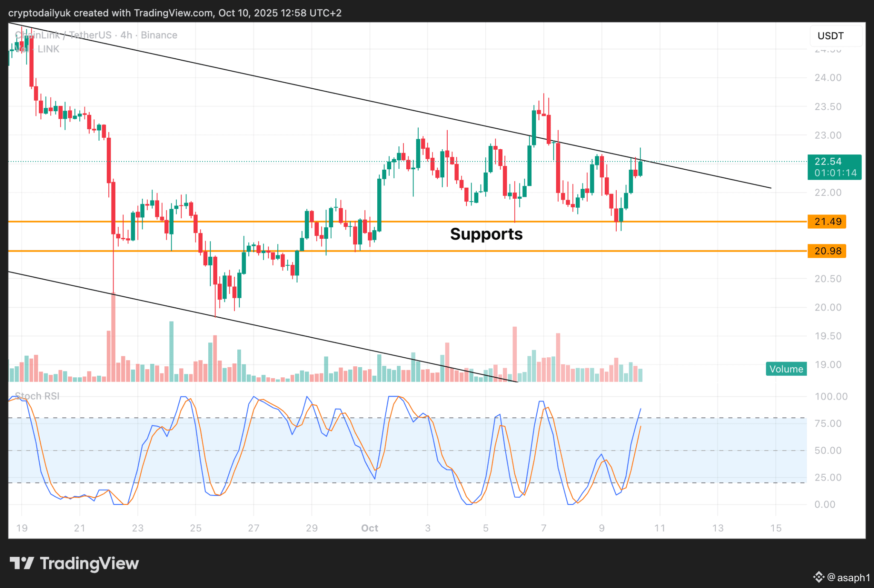Click the 15 date on time axis
Viewport: 874px width, 588px height.
click(775, 528)
